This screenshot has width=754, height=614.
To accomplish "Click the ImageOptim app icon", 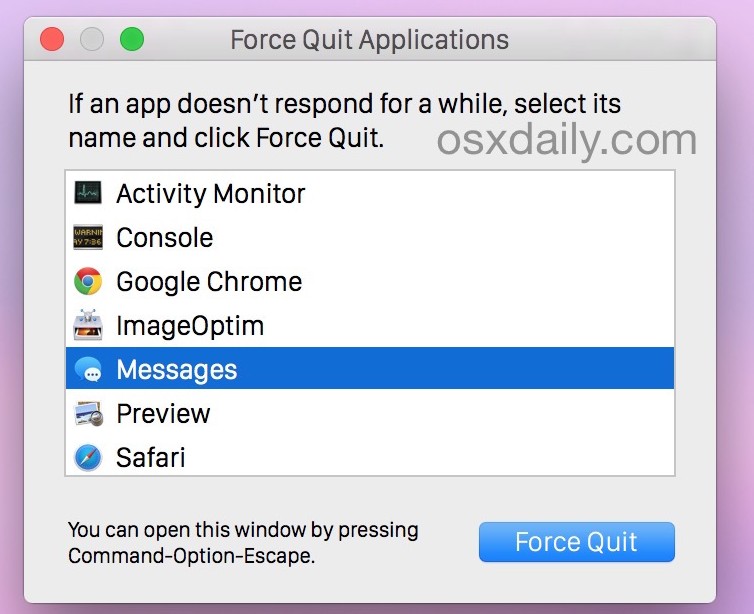I will tap(88, 326).
